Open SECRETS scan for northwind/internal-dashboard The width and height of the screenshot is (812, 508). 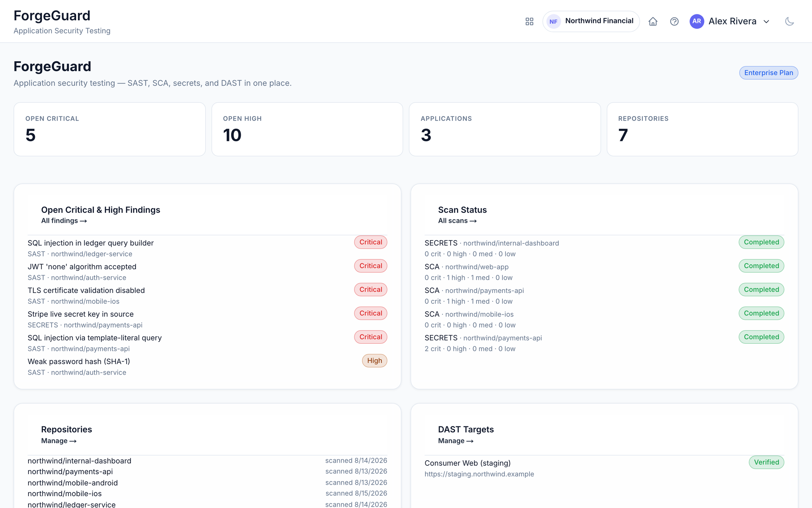[x=604, y=248]
